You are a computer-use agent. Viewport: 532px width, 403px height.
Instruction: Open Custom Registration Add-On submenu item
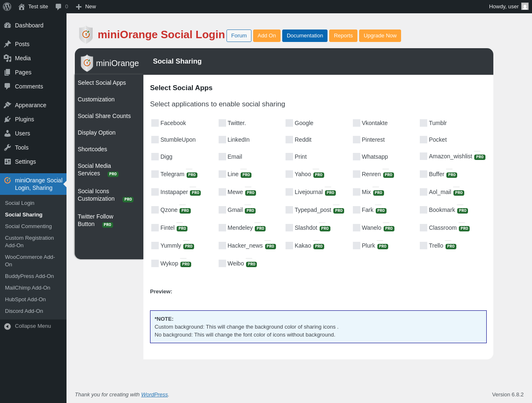click(33, 242)
